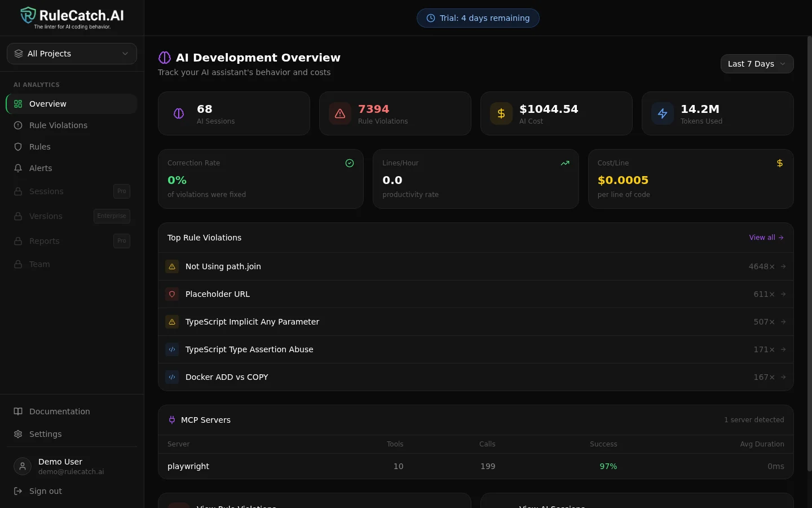Click the red warning triangle on Rule Violations card

click(x=340, y=113)
